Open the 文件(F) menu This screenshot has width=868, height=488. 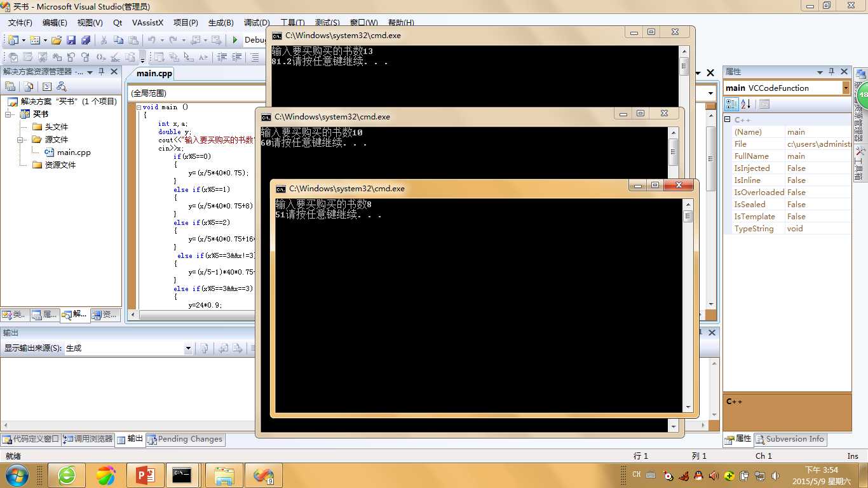[20, 22]
